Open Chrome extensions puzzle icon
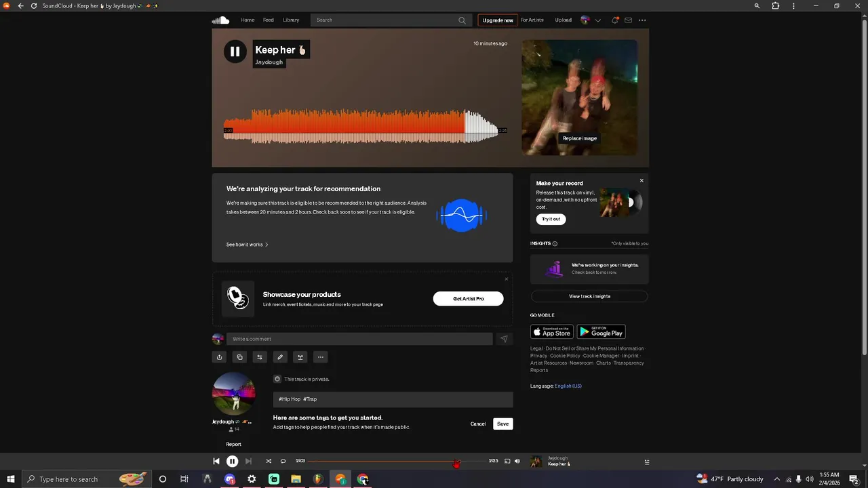Image resolution: width=868 pixels, height=488 pixels. pyautogui.click(x=776, y=5)
